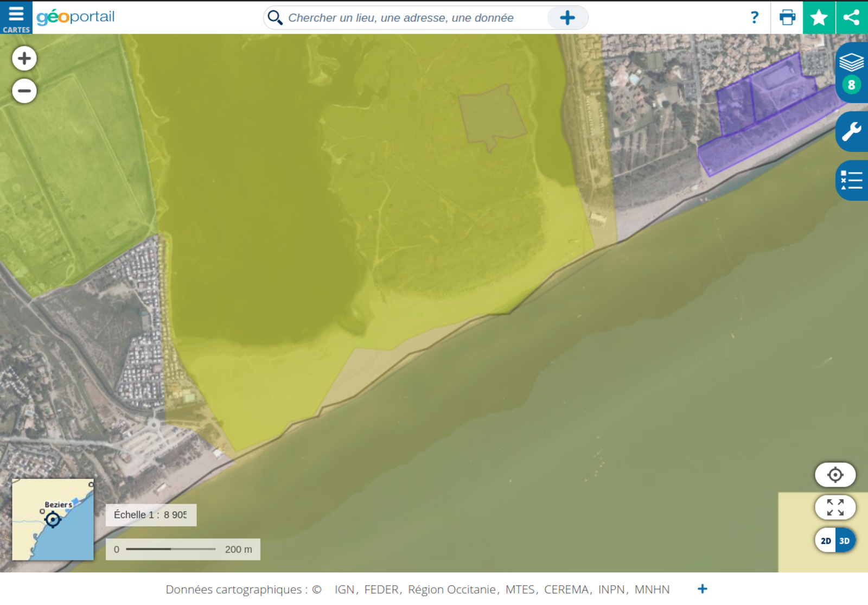Screen dimensions: 868x605
Task: Expand advanced search with plus button
Action: tap(567, 18)
